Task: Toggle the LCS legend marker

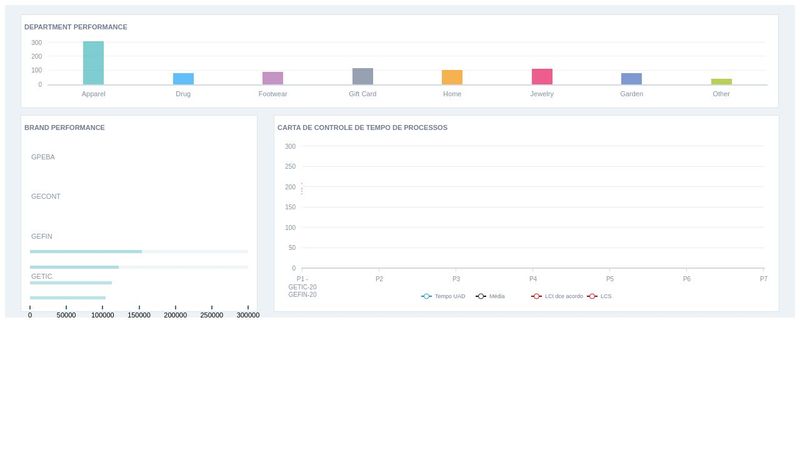Action: (592, 296)
